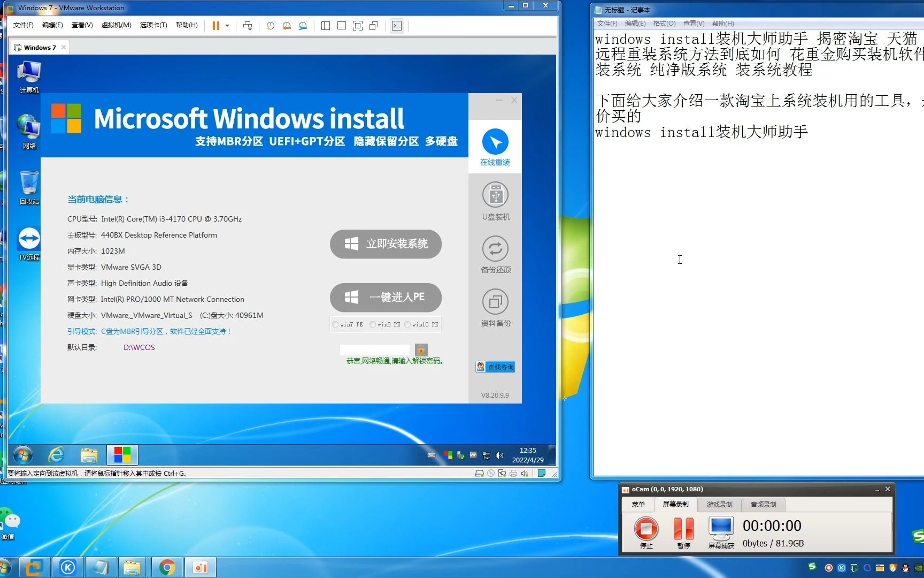Toggle VMware console view button
924x578 pixels.
397,26
